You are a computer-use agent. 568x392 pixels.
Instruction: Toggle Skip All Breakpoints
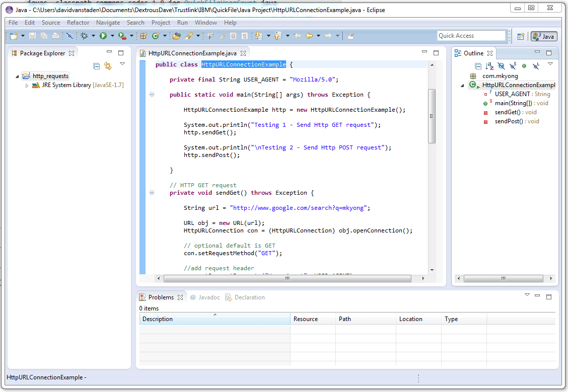pos(69,36)
